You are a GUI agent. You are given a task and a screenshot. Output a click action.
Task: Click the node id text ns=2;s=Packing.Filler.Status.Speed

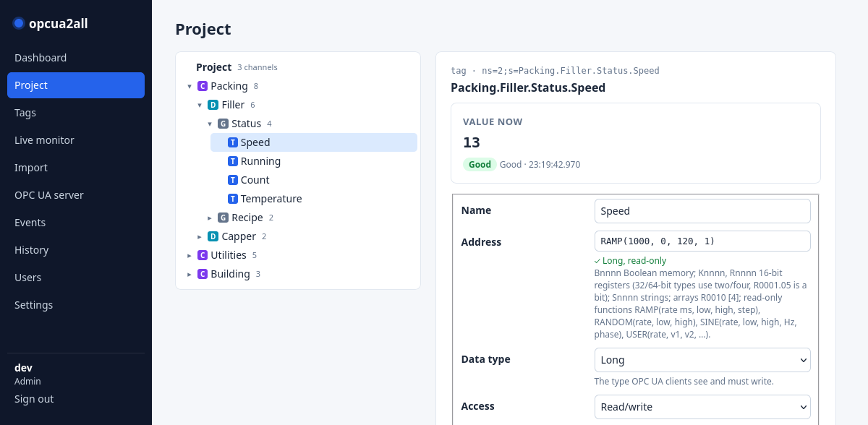(571, 71)
